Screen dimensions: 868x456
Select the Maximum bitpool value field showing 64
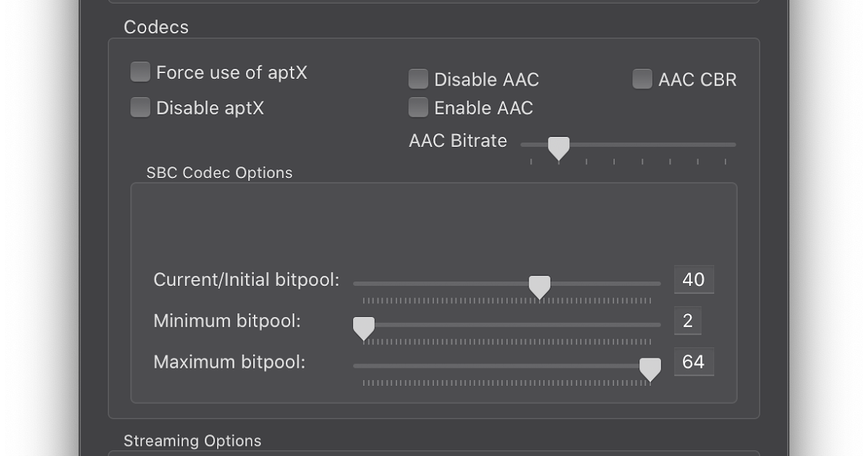(x=694, y=361)
